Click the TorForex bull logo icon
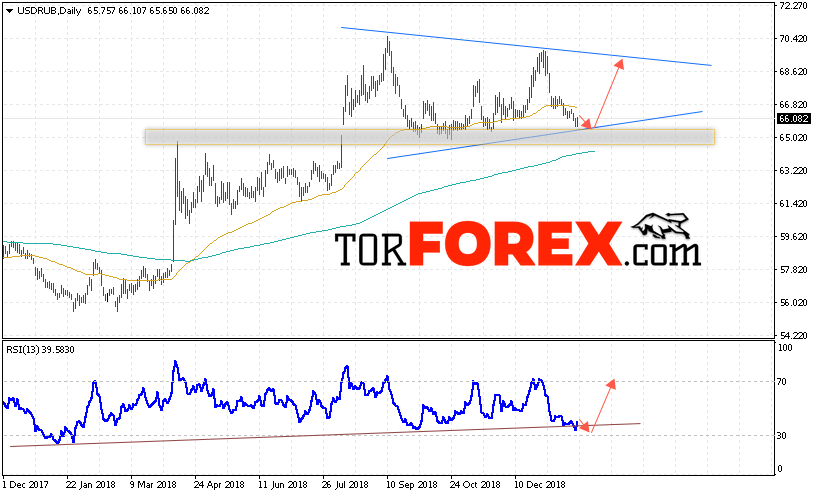Viewport: 815px width, 496px height. [661, 226]
